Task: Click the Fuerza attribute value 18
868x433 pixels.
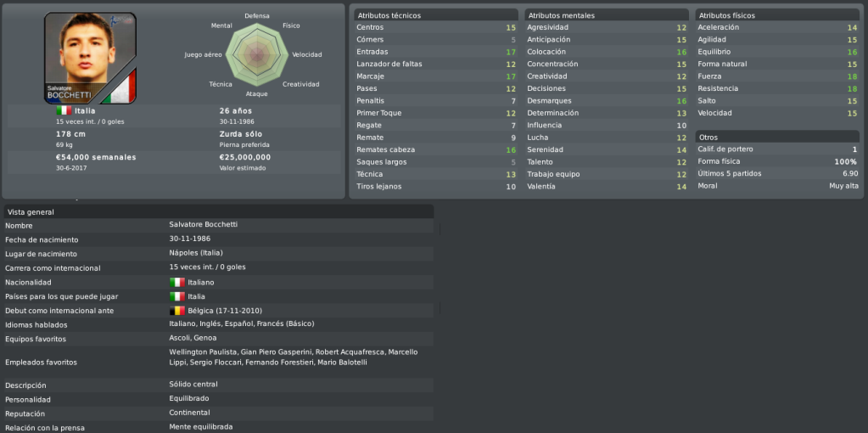Action: point(852,76)
